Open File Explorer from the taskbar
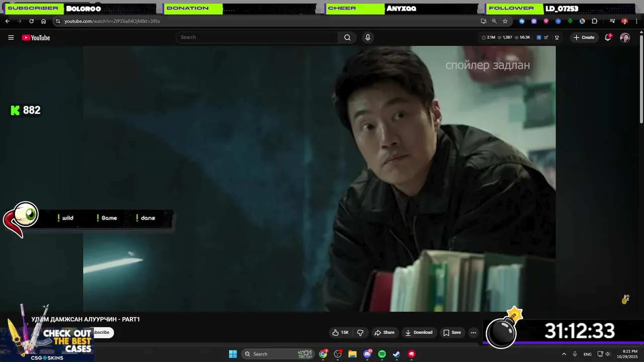Screen dimensions: 644x362 (x=353, y=354)
